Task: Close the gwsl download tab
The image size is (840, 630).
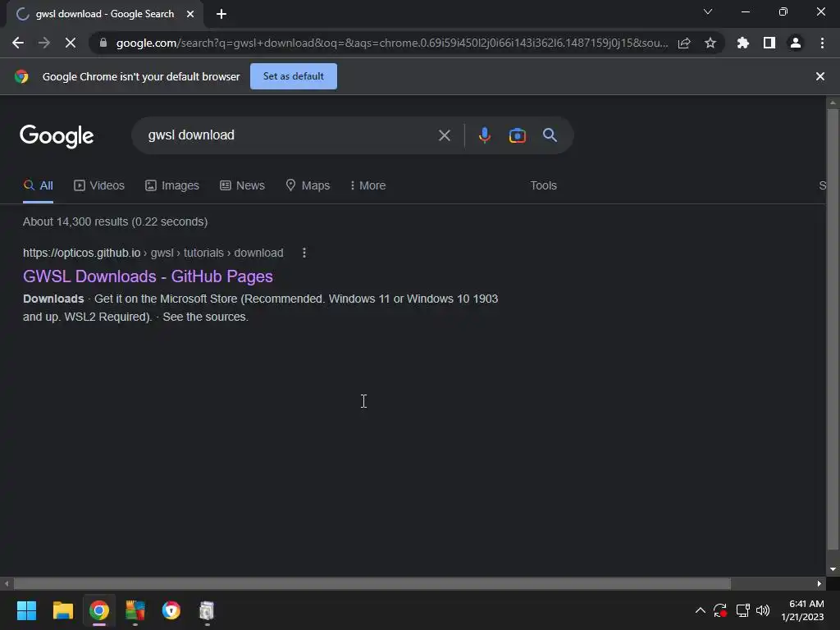Action: pos(190,14)
